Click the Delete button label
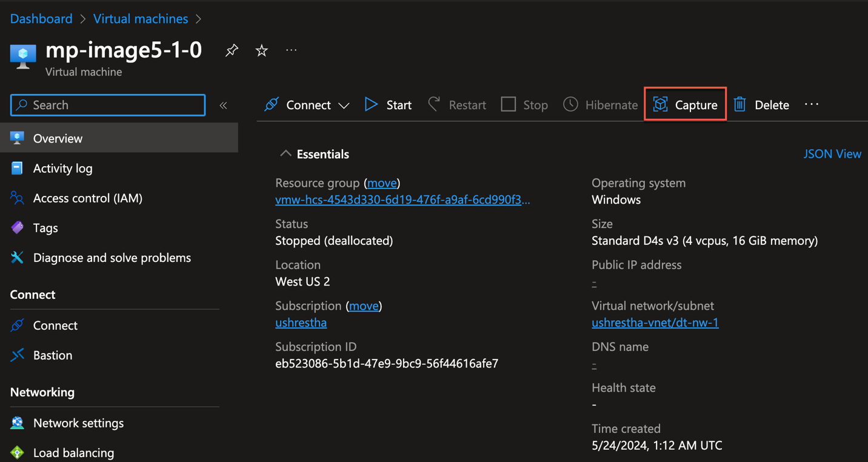This screenshot has width=868, height=462. (772, 105)
